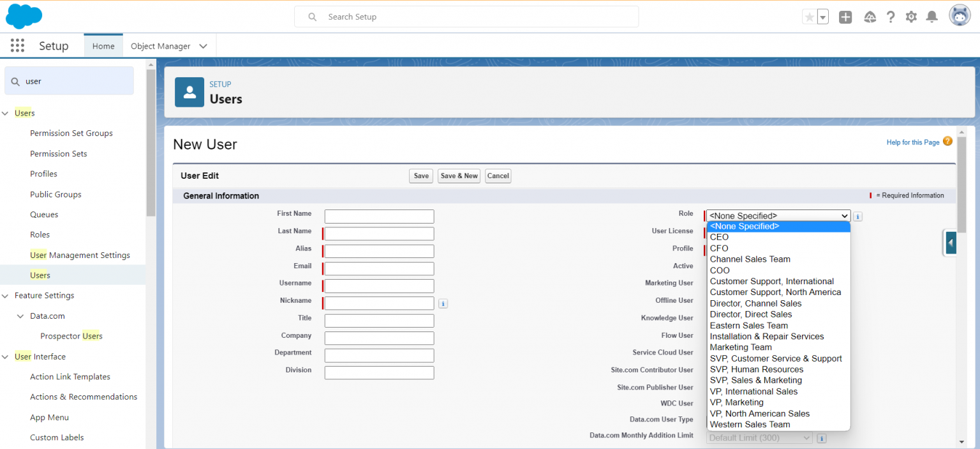Click the Save button
The height and width of the screenshot is (449, 980).
click(421, 176)
